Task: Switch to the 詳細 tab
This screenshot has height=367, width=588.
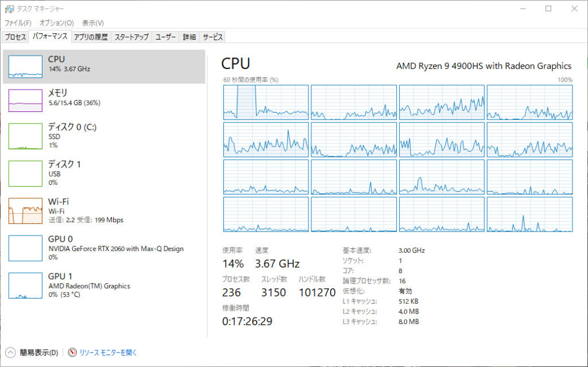Action: 189,37
